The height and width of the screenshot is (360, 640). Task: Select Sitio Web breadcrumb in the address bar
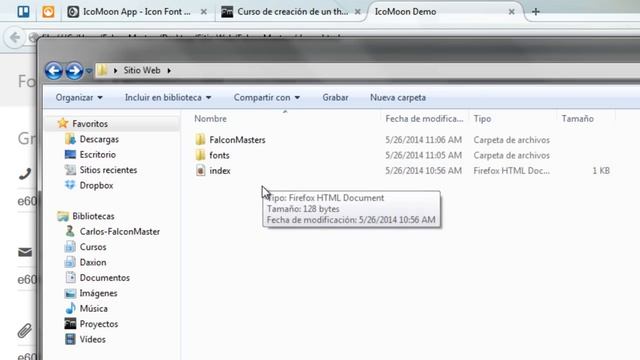click(142, 70)
